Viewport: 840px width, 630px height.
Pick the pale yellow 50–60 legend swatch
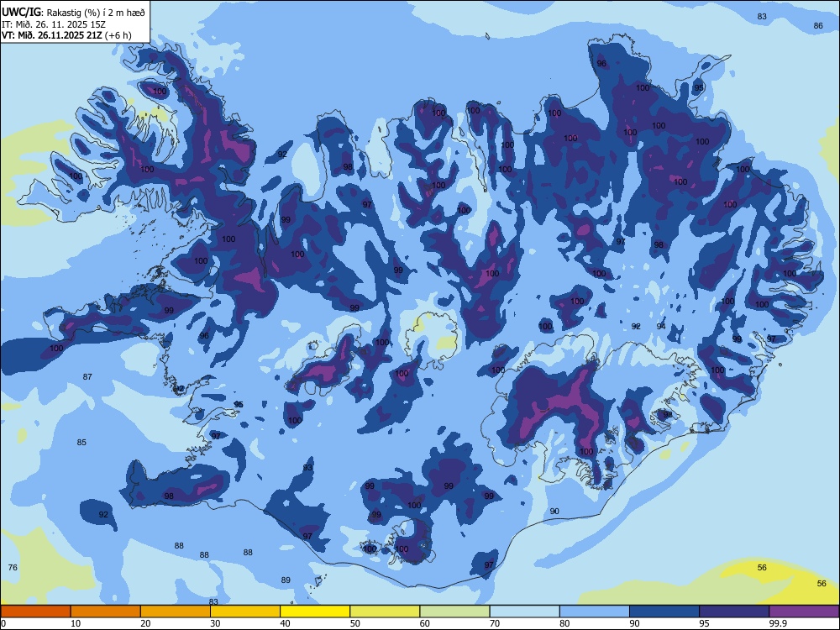[385, 612]
